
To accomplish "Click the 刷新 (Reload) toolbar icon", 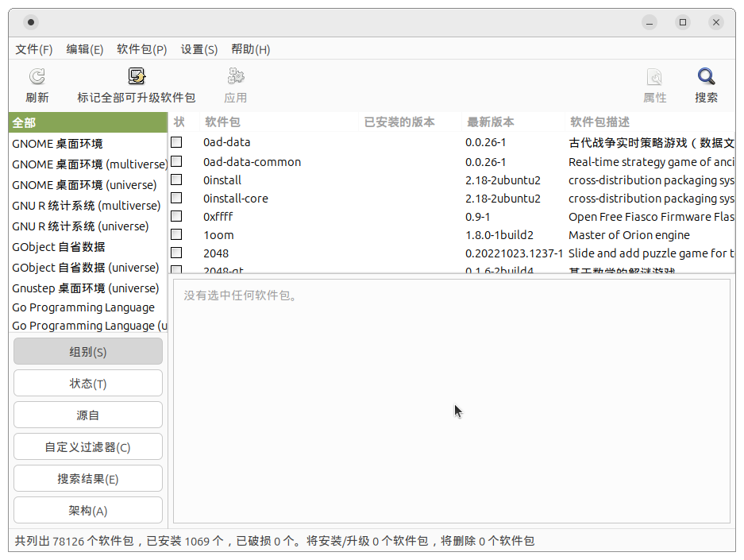I will (37, 77).
